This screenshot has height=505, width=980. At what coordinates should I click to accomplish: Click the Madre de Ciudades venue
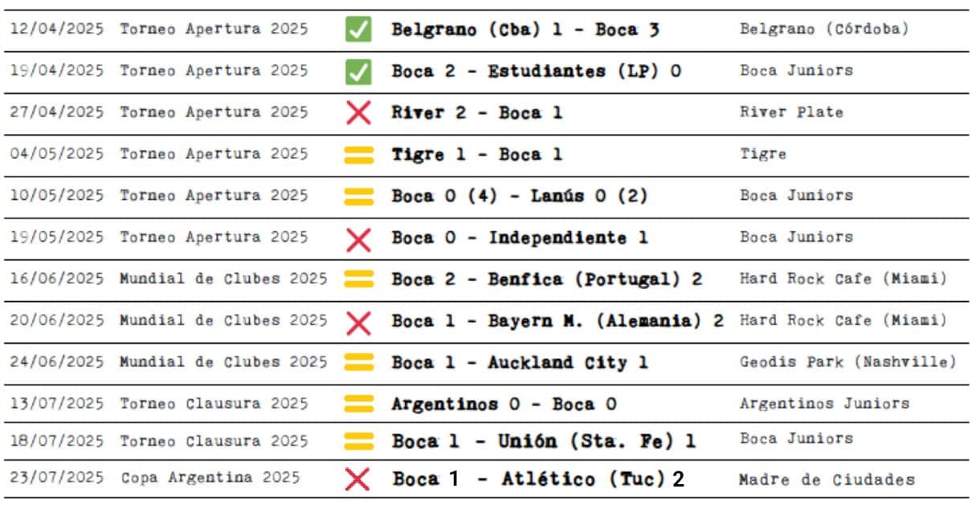tap(827, 480)
